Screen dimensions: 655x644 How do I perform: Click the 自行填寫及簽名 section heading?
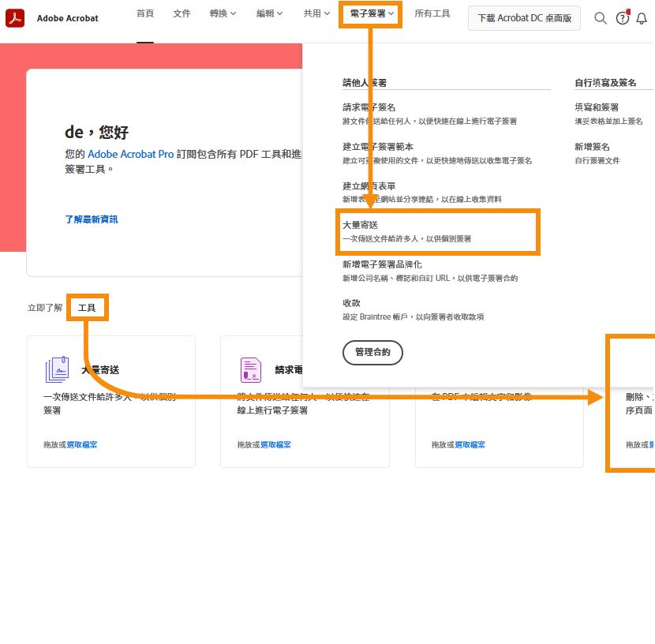[605, 83]
